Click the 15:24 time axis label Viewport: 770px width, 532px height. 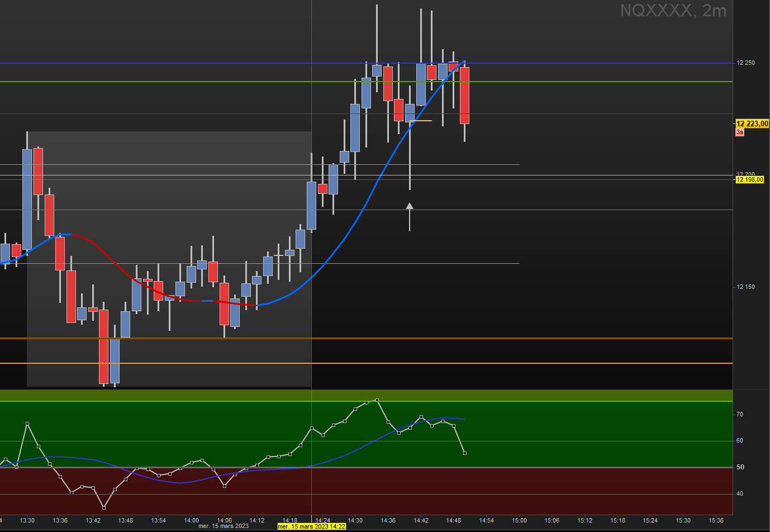650,520
